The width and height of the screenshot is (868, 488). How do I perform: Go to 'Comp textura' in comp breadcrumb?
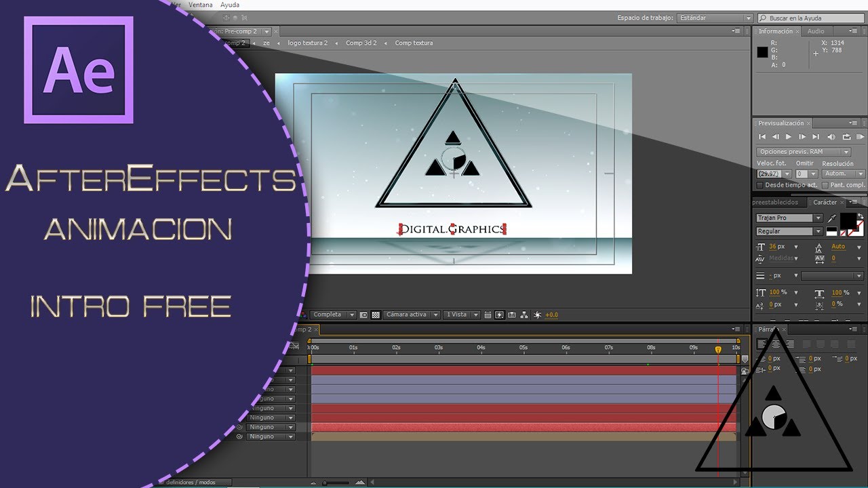[414, 43]
